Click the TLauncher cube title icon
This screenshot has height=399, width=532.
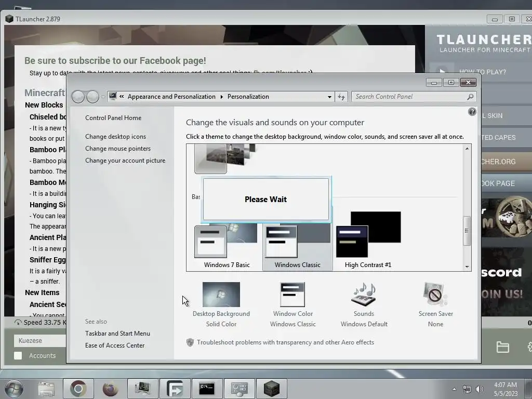coord(9,19)
